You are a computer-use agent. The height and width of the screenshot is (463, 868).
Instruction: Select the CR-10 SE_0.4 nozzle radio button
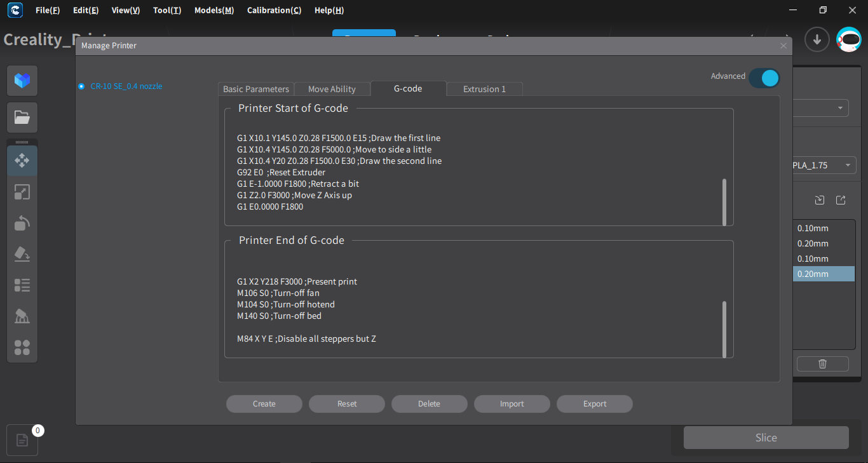[x=81, y=86]
